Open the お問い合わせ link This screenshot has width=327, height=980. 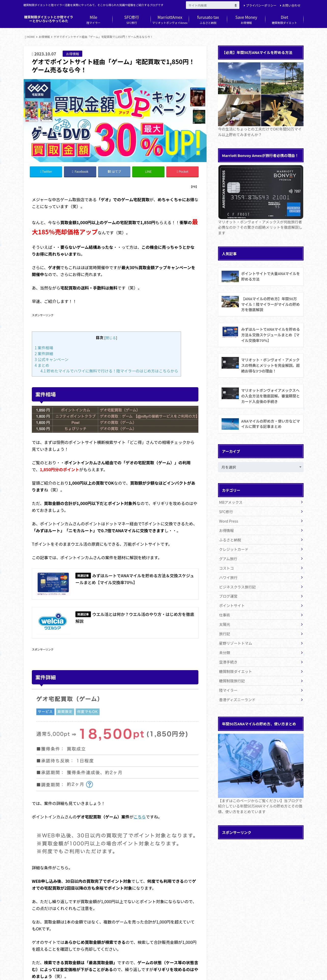point(291,5)
